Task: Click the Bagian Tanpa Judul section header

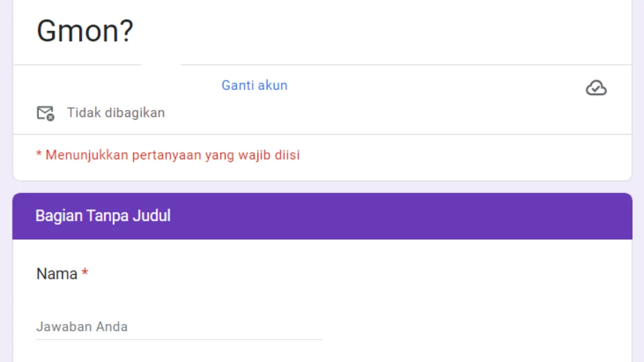Action: (322, 216)
